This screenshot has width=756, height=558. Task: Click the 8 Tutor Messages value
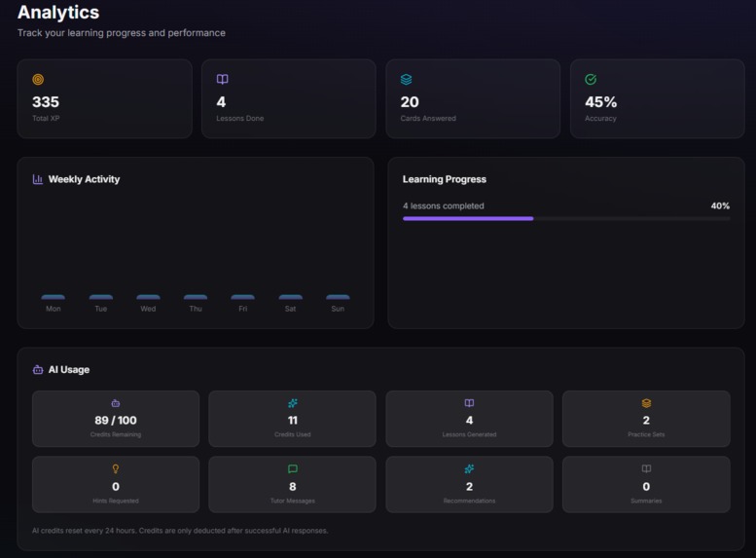click(x=293, y=487)
